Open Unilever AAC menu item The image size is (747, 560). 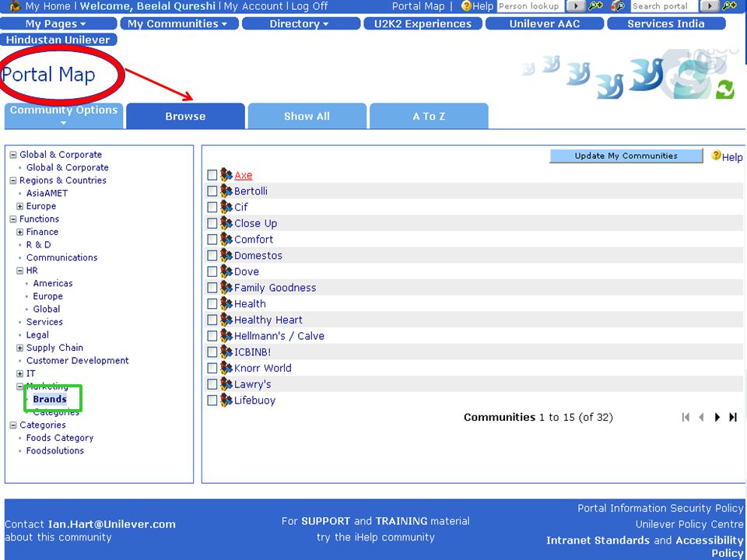tap(545, 23)
